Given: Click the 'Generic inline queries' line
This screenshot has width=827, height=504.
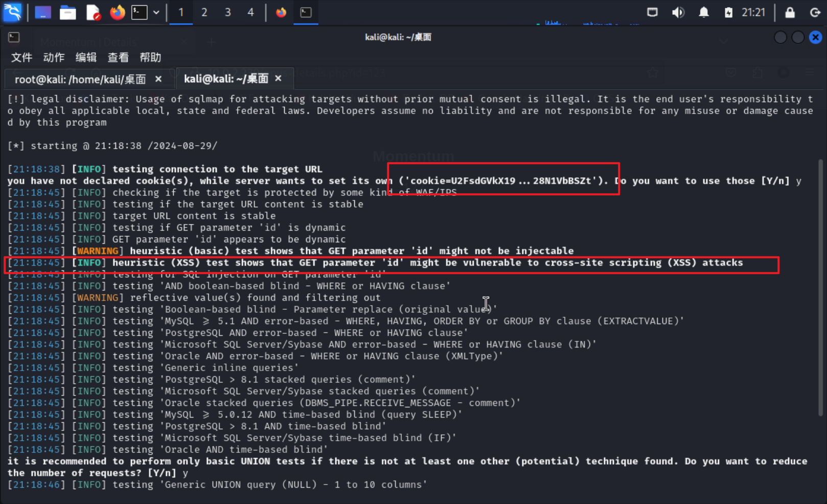Looking at the screenshot, I should pyautogui.click(x=153, y=368).
